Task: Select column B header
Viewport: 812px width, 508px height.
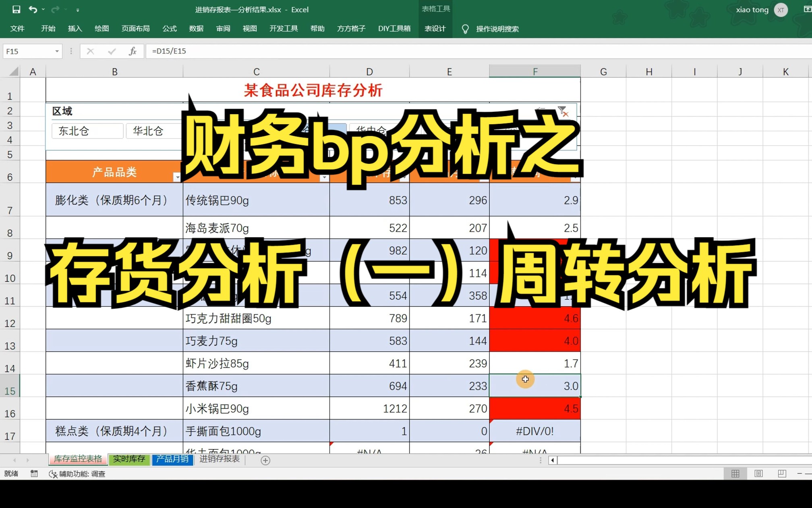Action: (x=115, y=71)
